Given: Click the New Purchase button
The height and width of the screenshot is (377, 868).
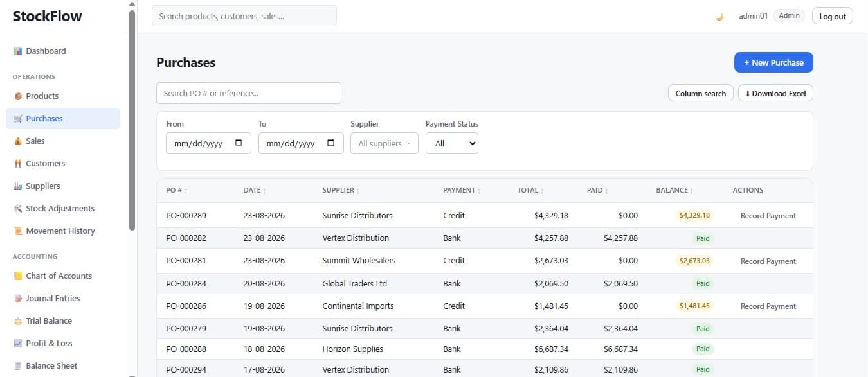Looking at the screenshot, I should [x=773, y=62].
